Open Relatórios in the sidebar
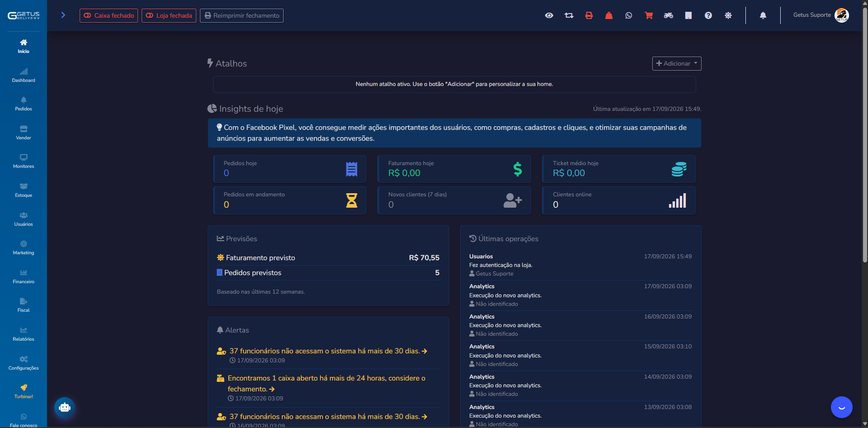 24,334
